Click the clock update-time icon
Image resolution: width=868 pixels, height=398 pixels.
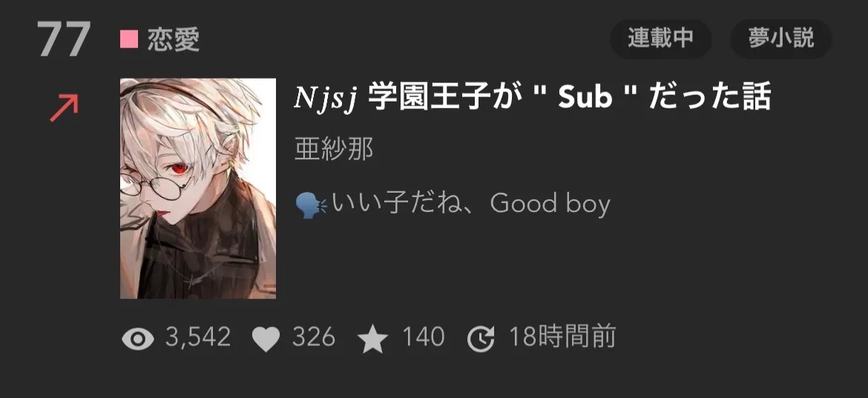481,339
